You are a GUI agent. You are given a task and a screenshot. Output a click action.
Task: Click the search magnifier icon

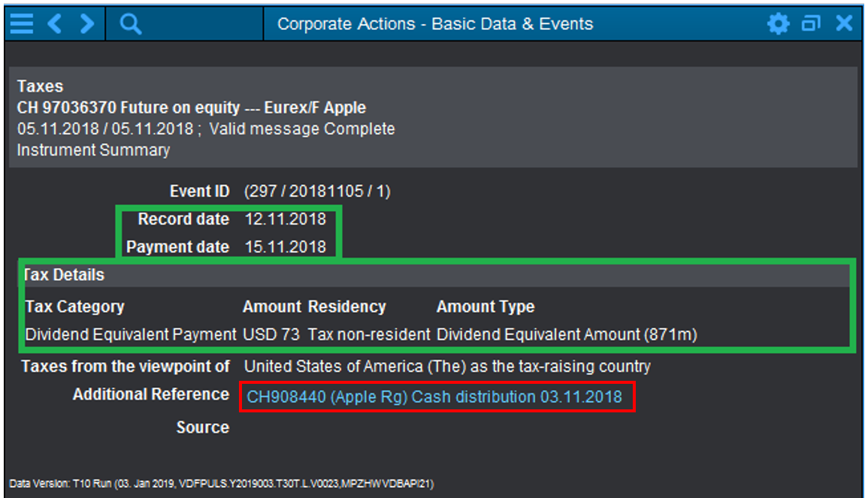coord(131,24)
